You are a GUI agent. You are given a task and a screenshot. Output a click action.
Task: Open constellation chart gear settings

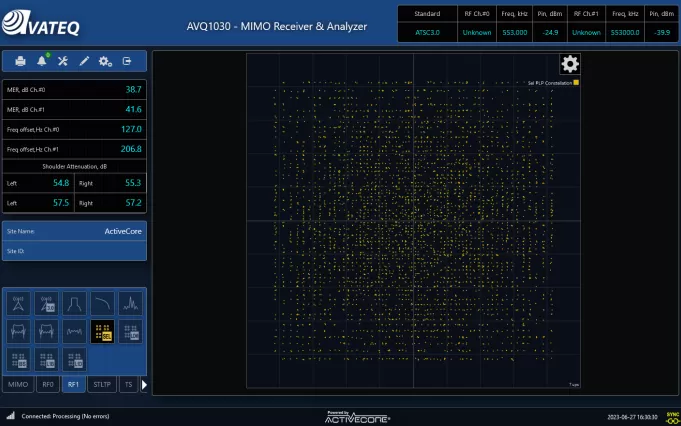(x=569, y=64)
